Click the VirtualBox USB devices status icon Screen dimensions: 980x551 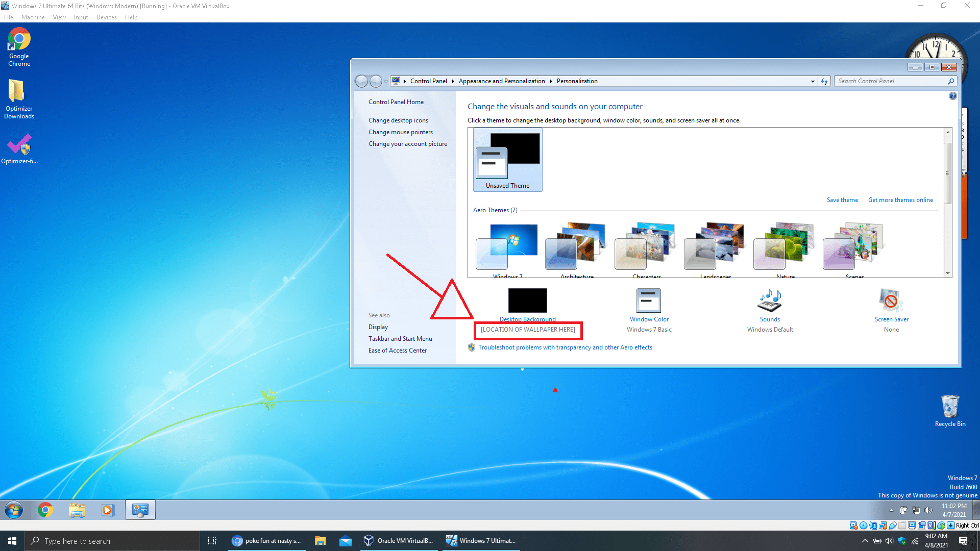click(x=892, y=525)
